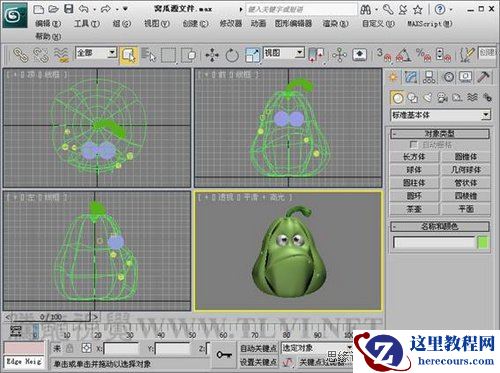
Task: Switch to the Motion panel wheel tab
Action: pyautogui.click(x=449, y=77)
